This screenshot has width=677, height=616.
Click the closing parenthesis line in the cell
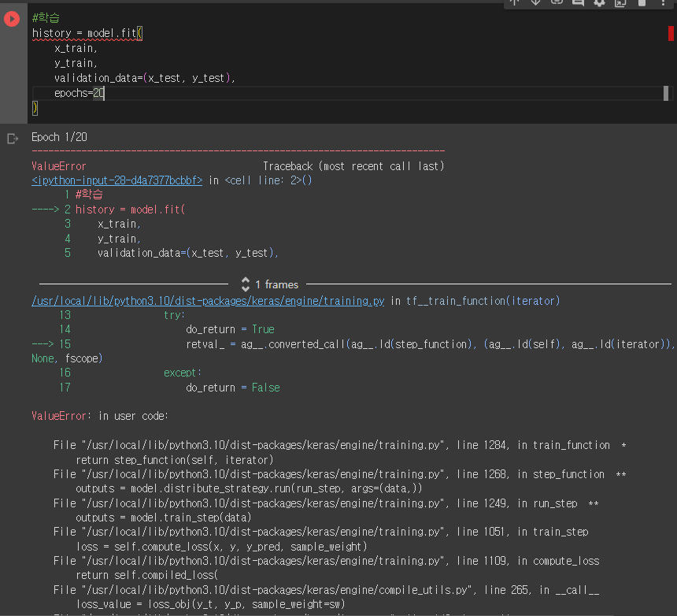click(x=35, y=108)
